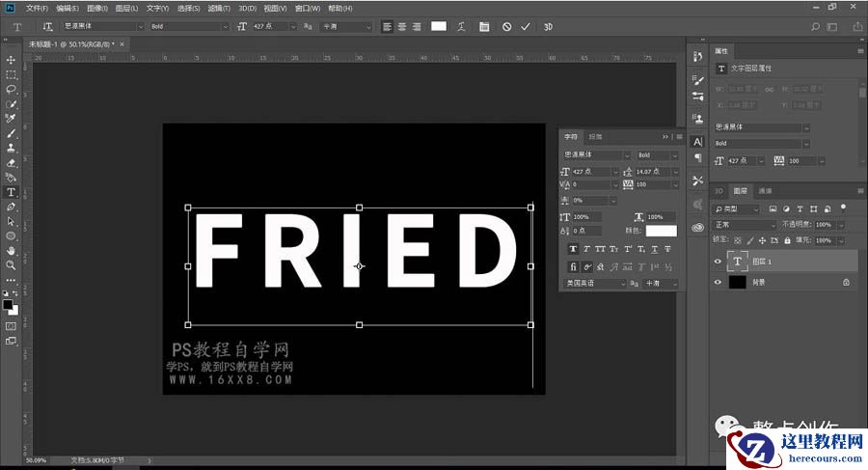This screenshot has height=470, width=868.
Task: Cancel current text edits
Action: 506,27
